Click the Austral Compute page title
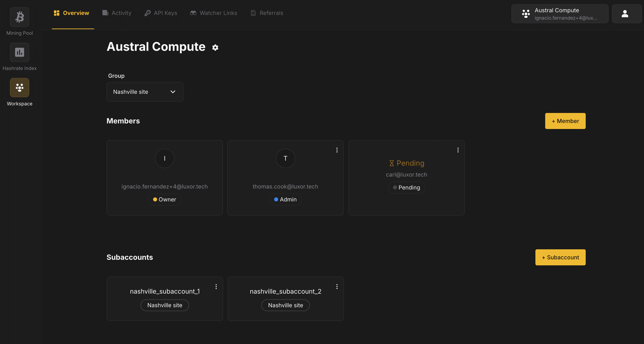The image size is (644, 344). [x=156, y=47]
